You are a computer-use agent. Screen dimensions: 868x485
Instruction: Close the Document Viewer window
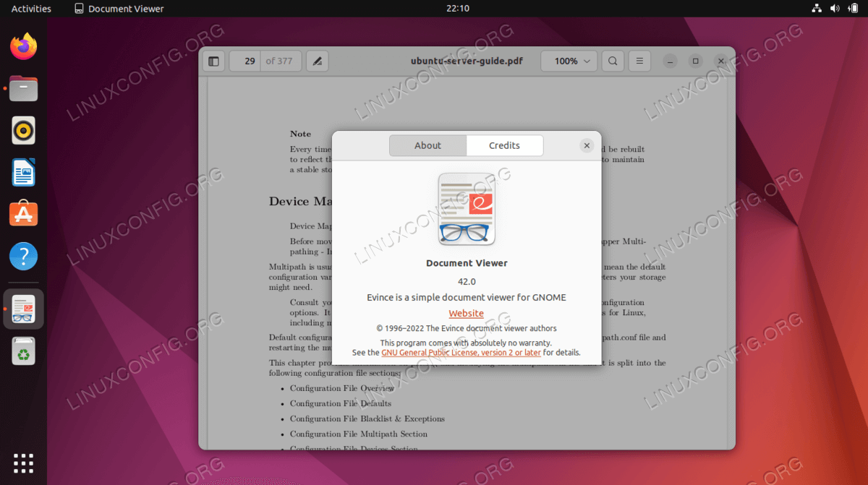[x=720, y=61]
